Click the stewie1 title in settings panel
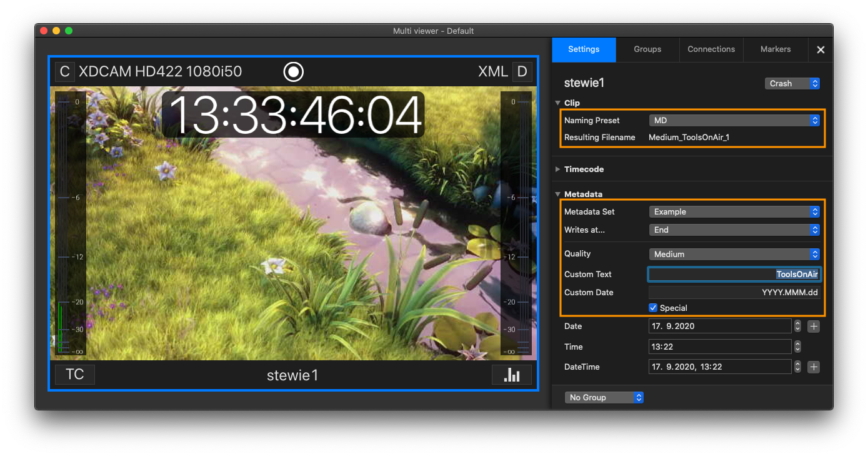868x456 pixels. [584, 83]
